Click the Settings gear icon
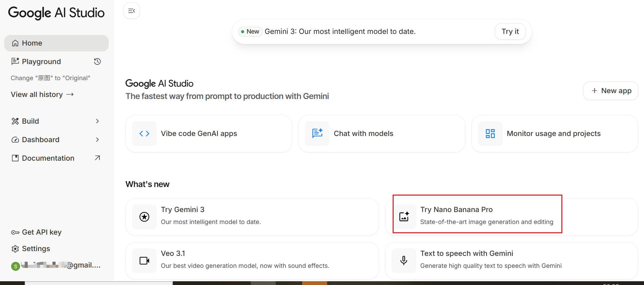644x285 pixels. 15,249
